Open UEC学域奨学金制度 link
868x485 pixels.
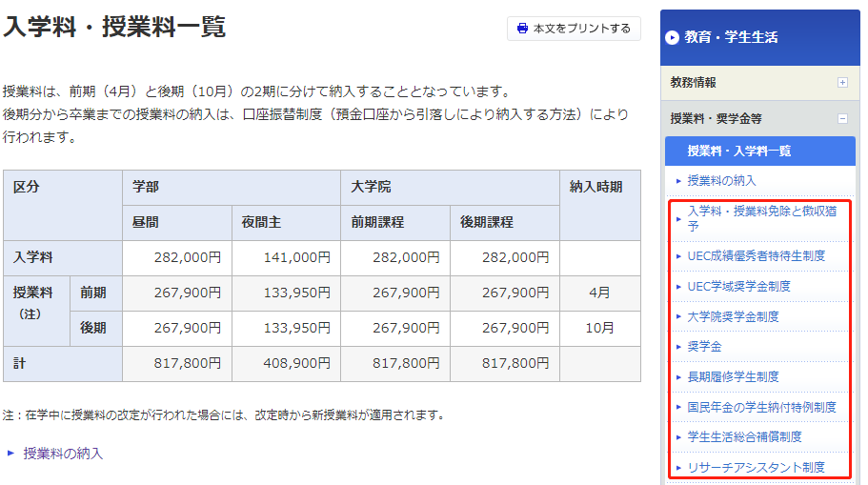(738, 286)
